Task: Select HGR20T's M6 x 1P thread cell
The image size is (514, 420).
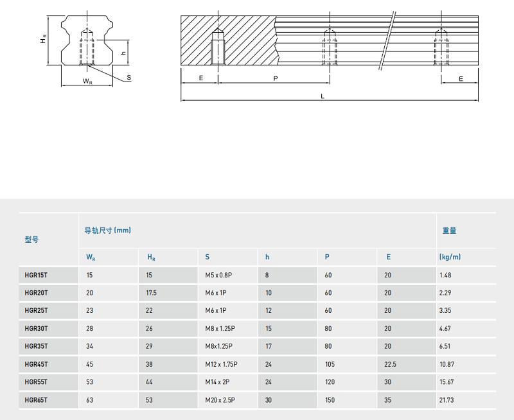Action: click(x=216, y=293)
